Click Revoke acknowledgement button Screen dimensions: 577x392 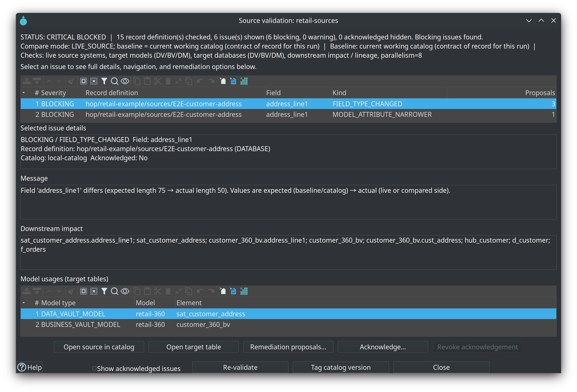coord(477,347)
